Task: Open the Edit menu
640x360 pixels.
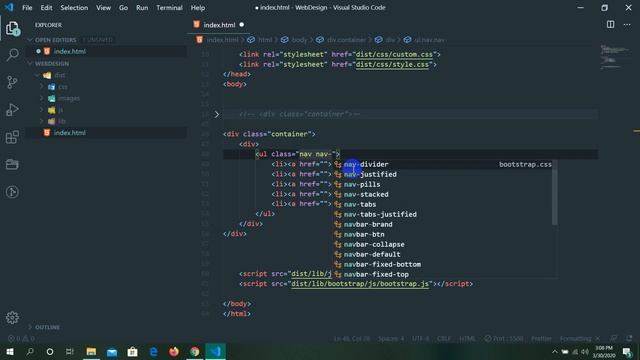Action: 46,8
